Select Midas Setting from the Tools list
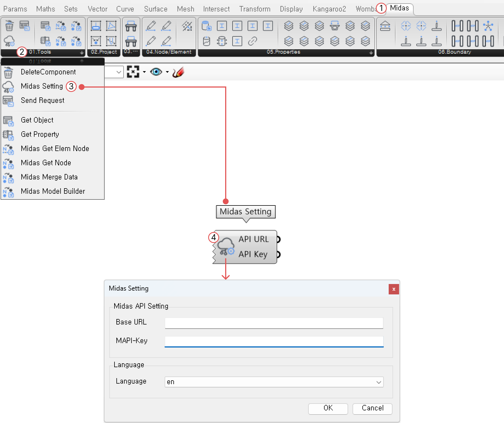This screenshot has width=504, height=423. 42,86
